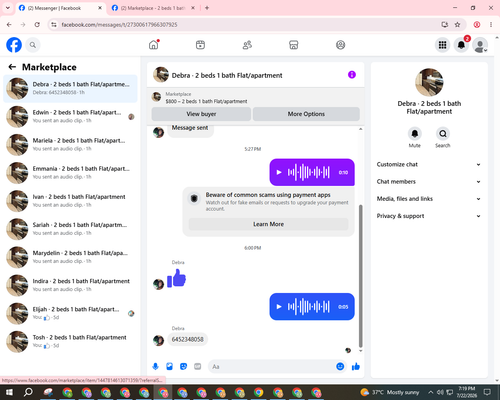Open Marydelin conversation in chat list
Screen dimensions: 500x400
[x=70, y=257]
